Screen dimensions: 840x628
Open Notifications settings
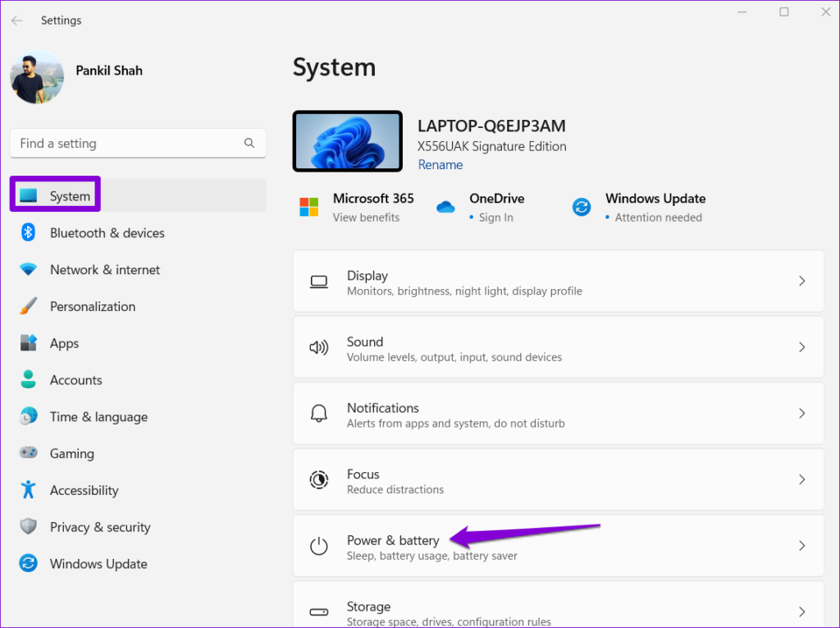559,413
